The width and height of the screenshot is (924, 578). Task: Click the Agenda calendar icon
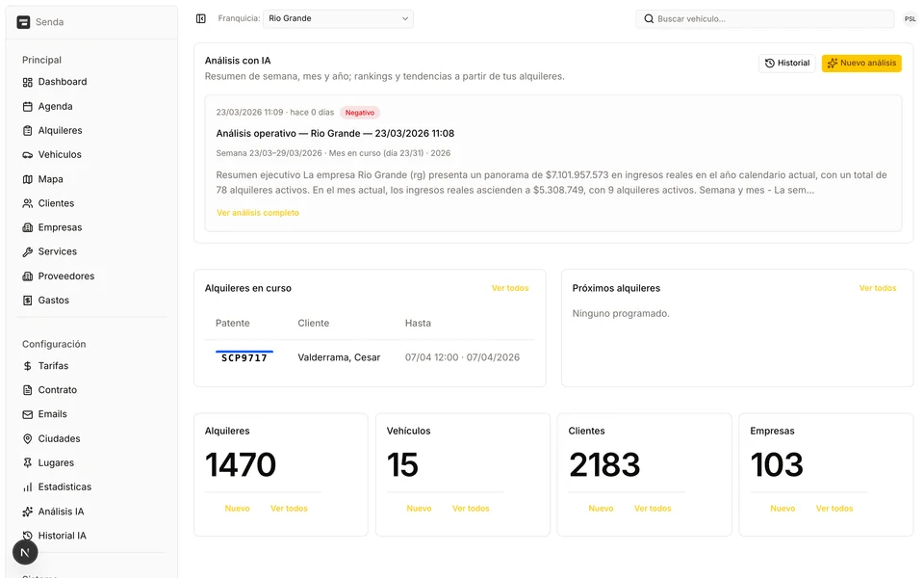(28, 107)
